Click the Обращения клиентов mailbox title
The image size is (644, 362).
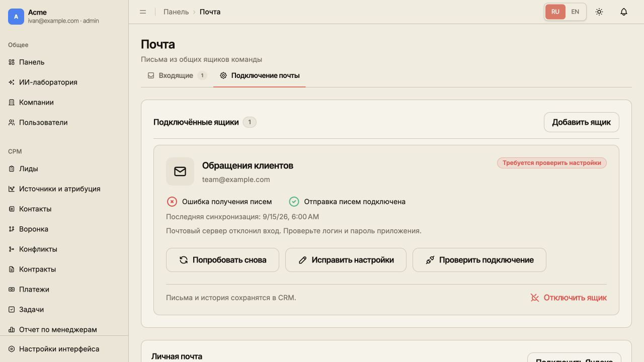248,165
